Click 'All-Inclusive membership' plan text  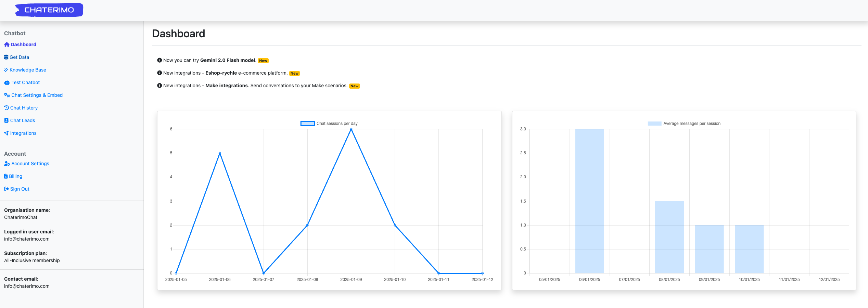[x=32, y=260]
